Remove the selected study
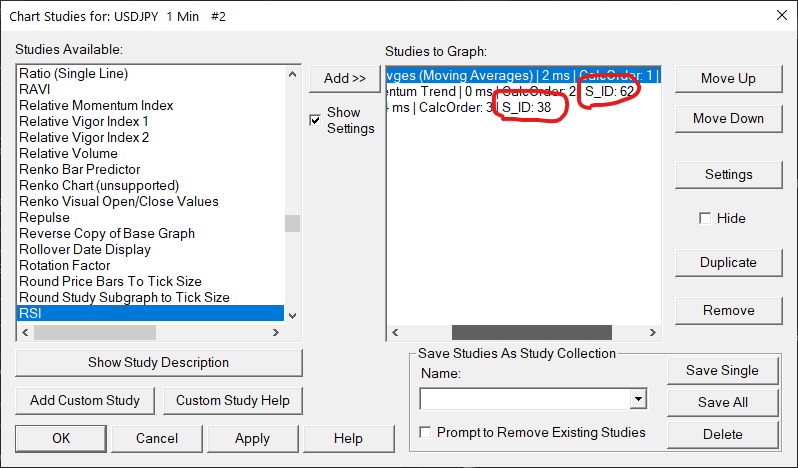The height and width of the screenshot is (468, 798). [728, 310]
